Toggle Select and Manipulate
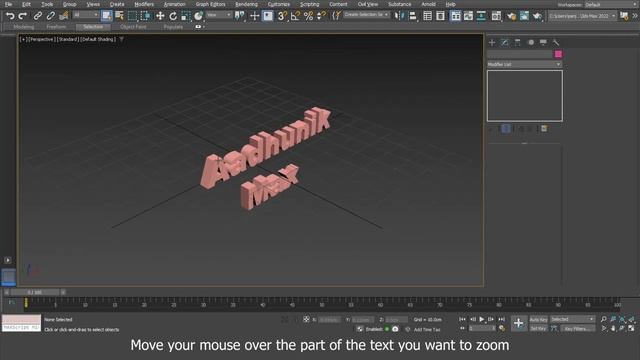 click(x=254, y=16)
